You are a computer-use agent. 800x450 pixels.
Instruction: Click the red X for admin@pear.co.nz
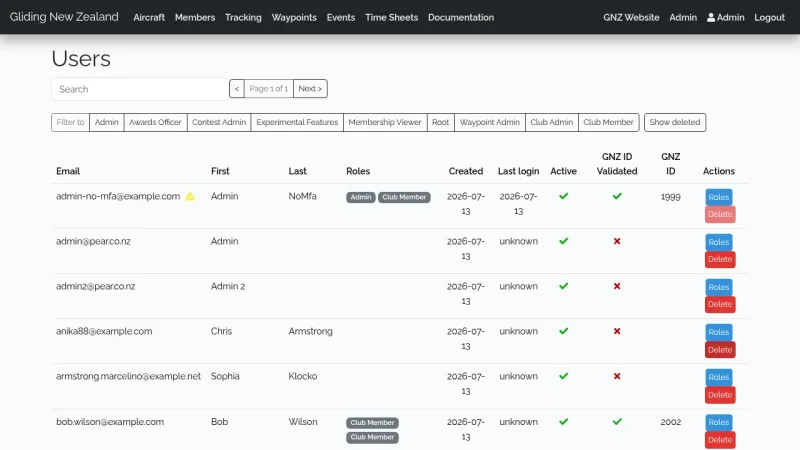pos(617,241)
